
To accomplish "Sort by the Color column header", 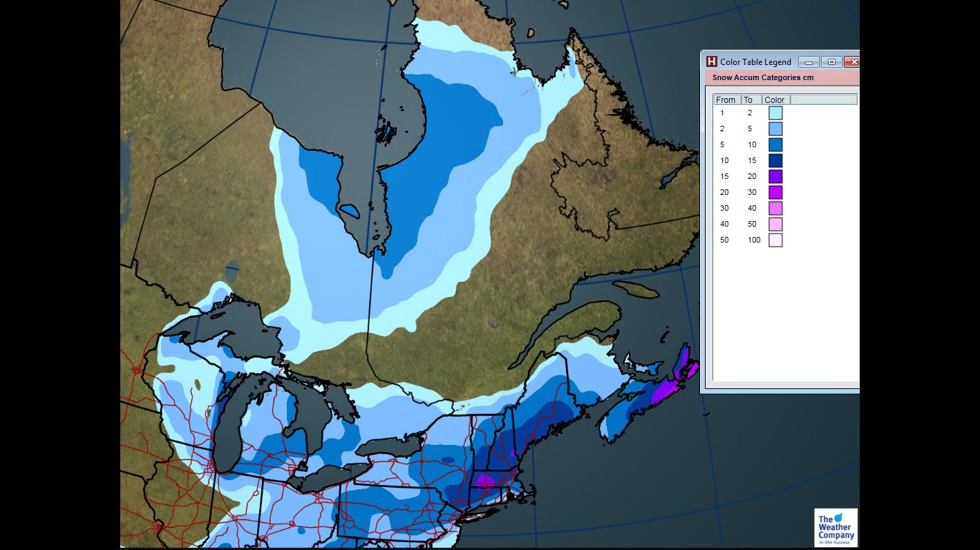I will pyautogui.click(x=773, y=99).
